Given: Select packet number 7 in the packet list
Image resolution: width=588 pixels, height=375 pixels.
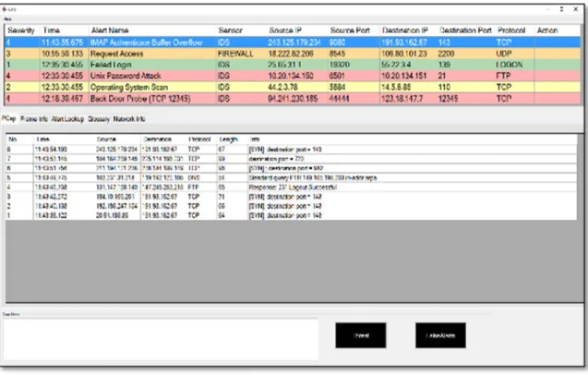Looking at the screenshot, I should point(292,159).
